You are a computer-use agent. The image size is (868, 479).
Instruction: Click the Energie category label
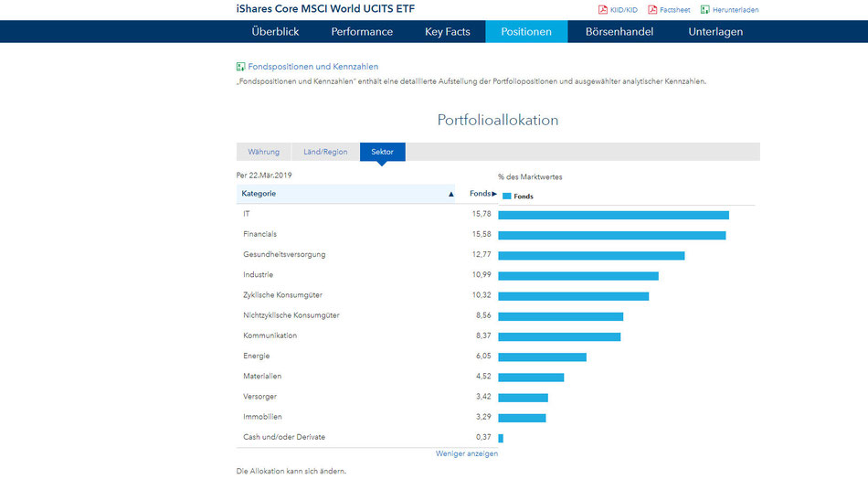[257, 357]
